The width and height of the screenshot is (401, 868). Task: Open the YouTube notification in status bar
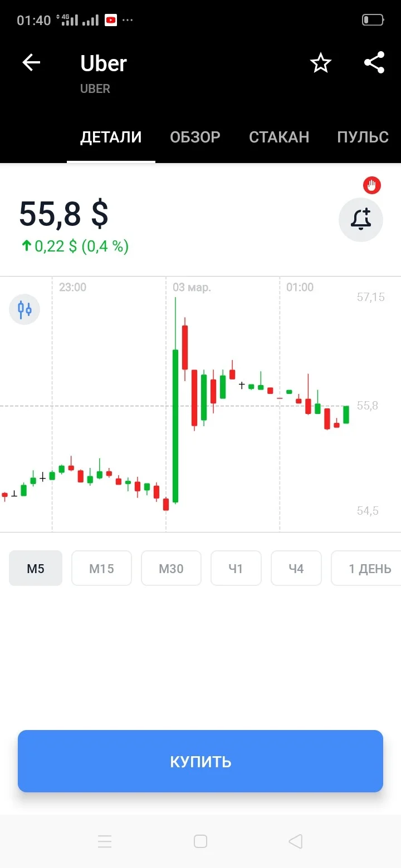click(x=111, y=21)
